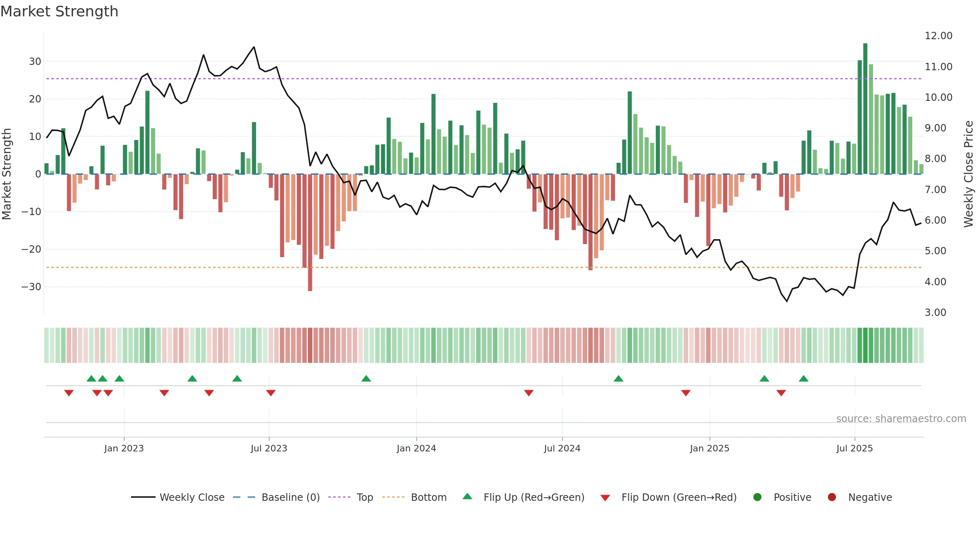Click the Jan 2025 x-axis label

click(710, 448)
